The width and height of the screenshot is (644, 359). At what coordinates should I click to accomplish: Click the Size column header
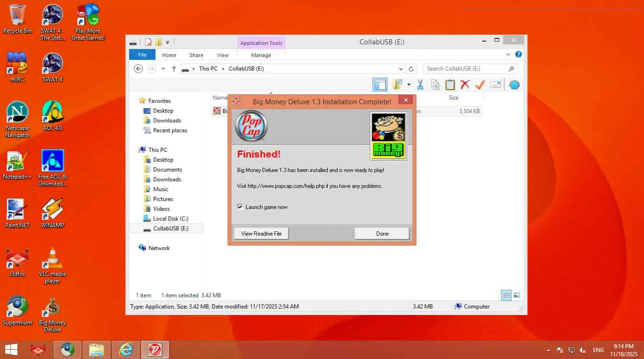(454, 98)
